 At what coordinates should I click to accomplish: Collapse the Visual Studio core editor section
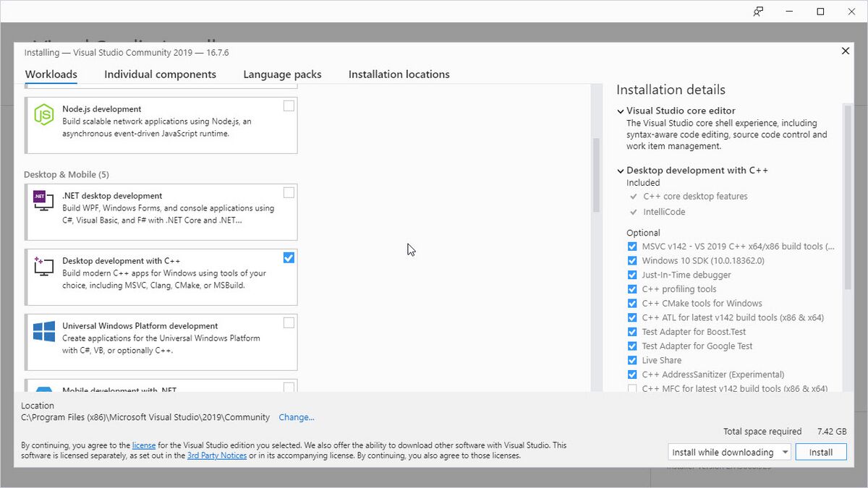pos(621,111)
